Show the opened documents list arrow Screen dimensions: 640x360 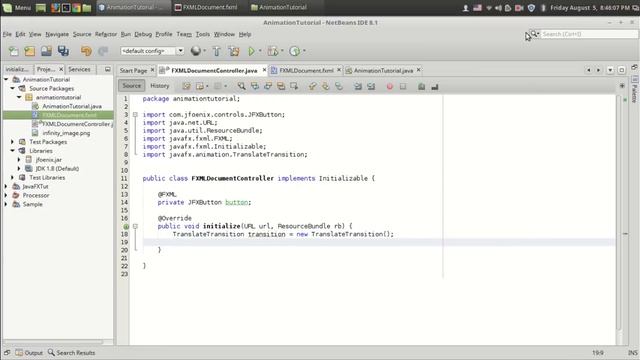pyautogui.click(x=610, y=70)
